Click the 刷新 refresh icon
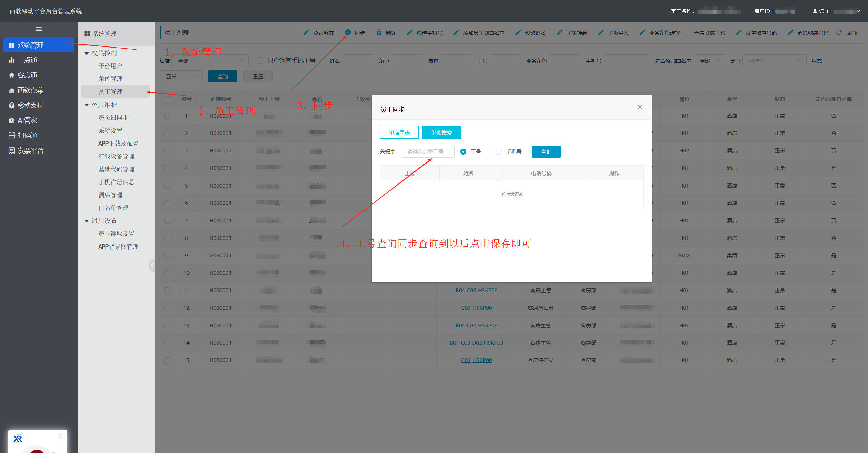 pyautogui.click(x=839, y=32)
